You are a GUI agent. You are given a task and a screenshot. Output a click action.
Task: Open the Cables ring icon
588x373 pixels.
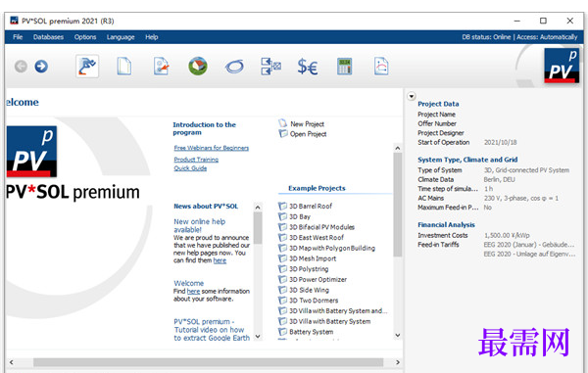point(234,67)
